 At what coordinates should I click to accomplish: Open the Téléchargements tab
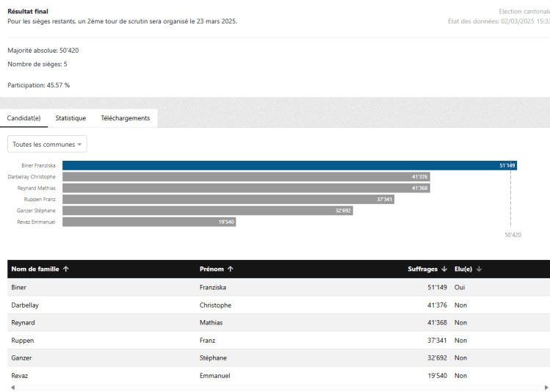pos(125,118)
